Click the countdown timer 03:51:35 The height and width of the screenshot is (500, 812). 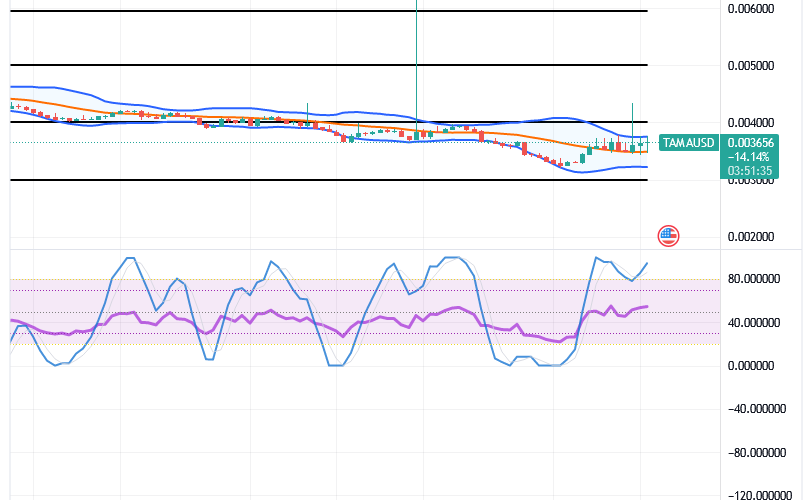(x=750, y=170)
